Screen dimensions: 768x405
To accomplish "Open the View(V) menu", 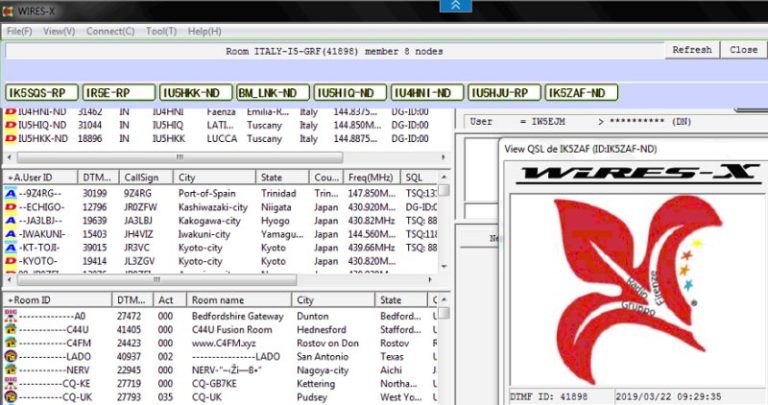I will (x=59, y=31).
